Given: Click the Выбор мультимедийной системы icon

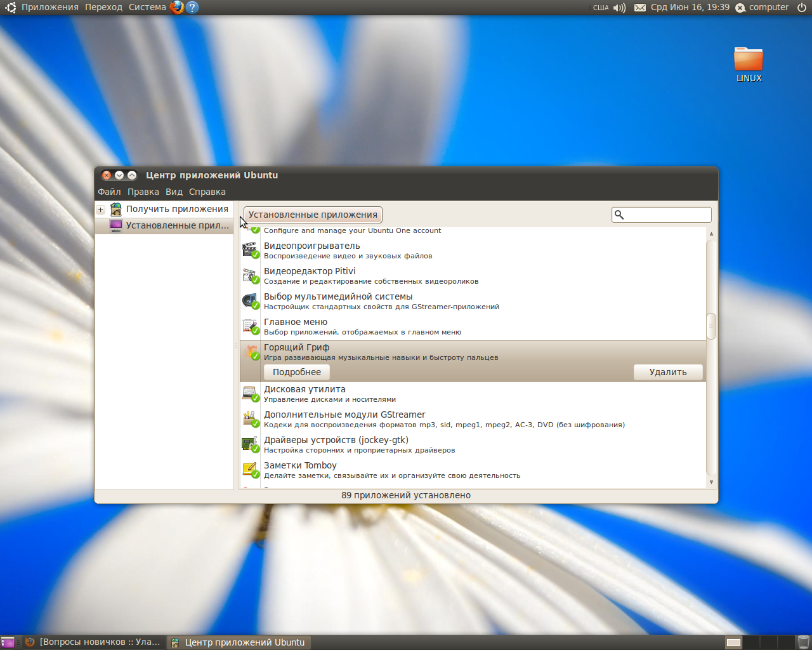Looking at the screenshot, I should pyautogui.click(x=250, y=300).
